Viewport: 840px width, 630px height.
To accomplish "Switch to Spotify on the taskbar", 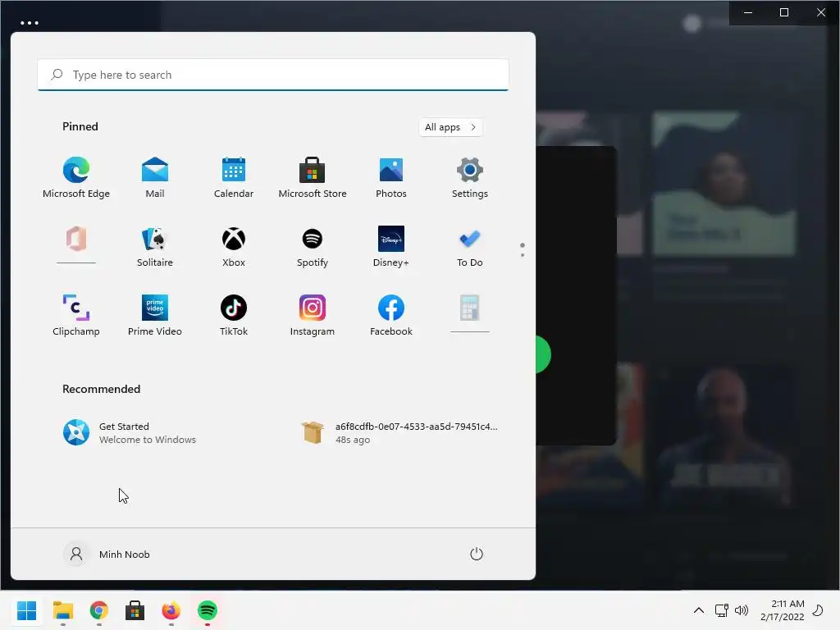I will tap(208, 610).
